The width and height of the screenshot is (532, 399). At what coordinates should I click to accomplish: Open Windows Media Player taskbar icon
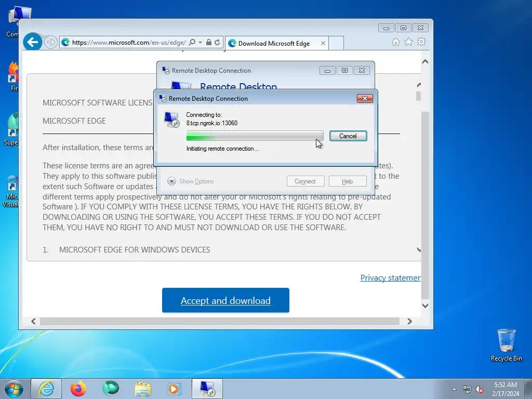175,389
